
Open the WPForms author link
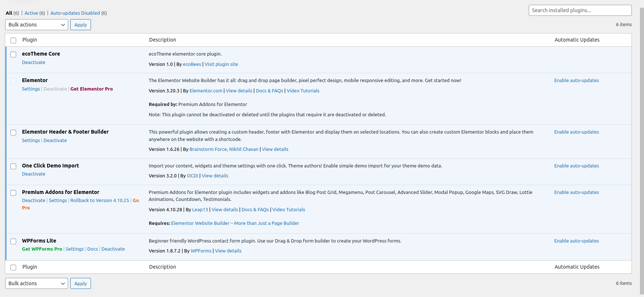tap(201, 251)
